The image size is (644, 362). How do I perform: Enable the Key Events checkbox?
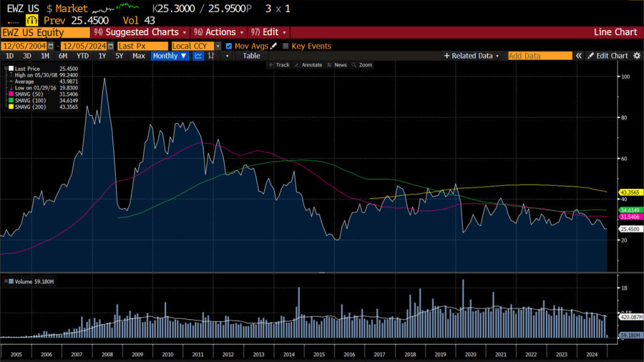(286, 46)
